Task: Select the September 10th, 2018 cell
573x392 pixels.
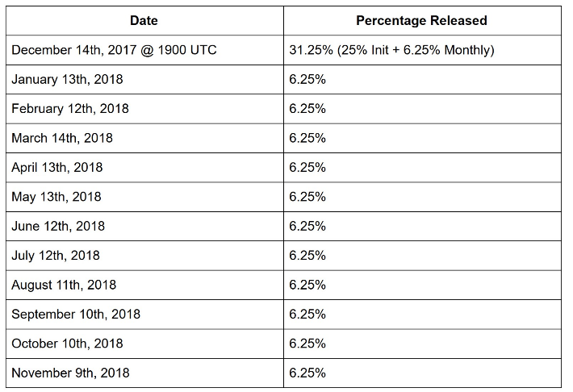Action: pos(76,314)
